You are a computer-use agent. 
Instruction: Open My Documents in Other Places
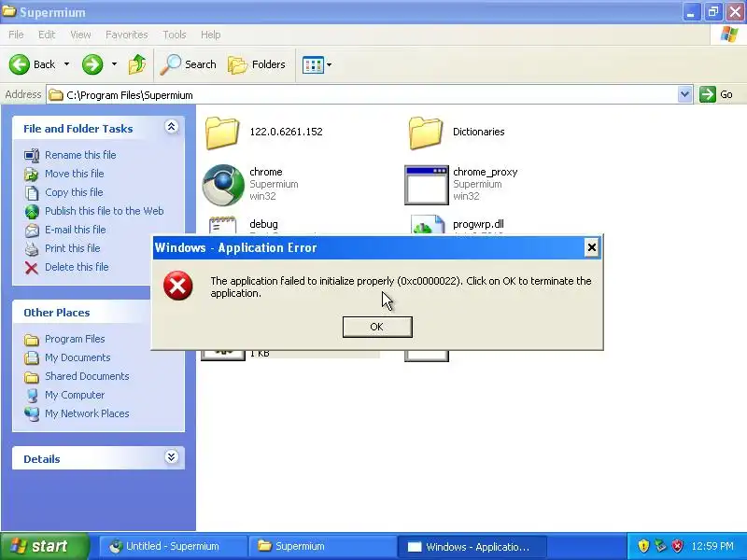78,357
